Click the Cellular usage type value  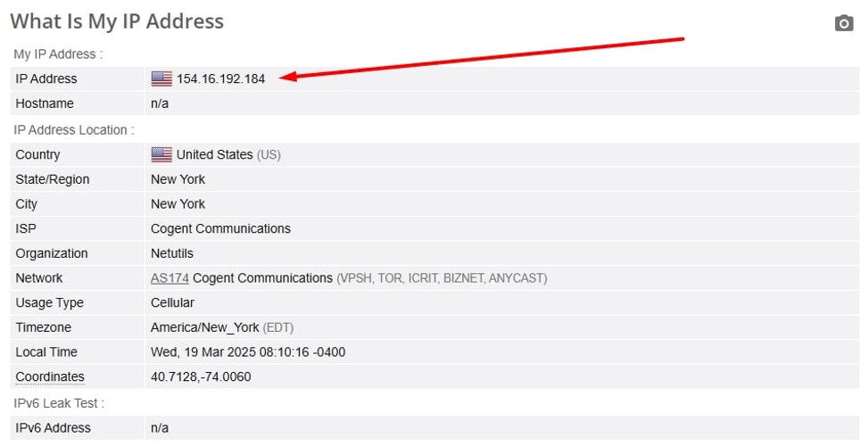click(172, 303)
